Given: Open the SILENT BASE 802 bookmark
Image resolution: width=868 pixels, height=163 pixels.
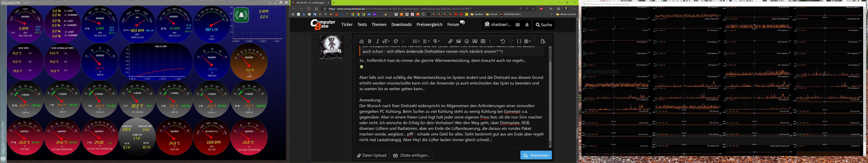Looking at the screenshot, I should pos(510,14).
